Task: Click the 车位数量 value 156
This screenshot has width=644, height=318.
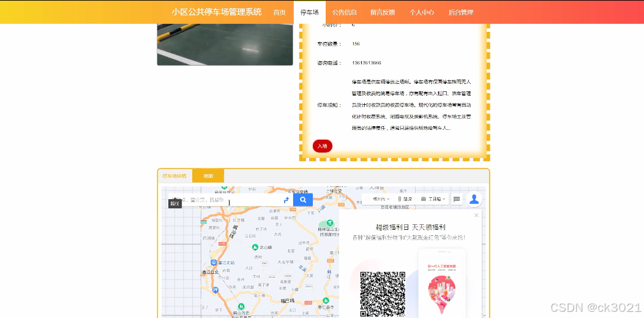Action: (x=356, y=44)
